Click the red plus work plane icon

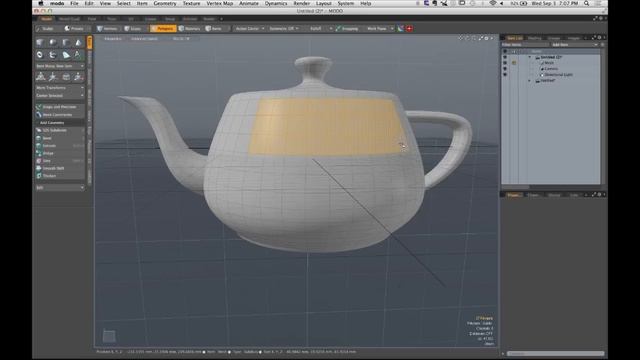(409, 29)
